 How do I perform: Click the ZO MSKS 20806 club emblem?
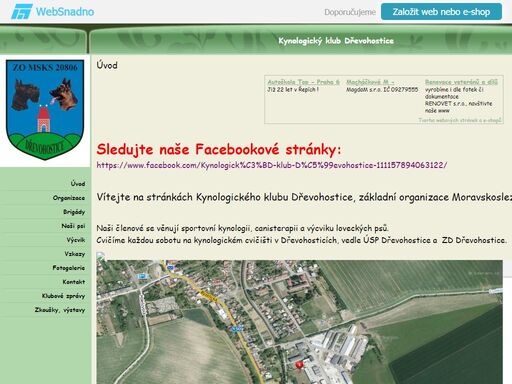tap(45, 110)
